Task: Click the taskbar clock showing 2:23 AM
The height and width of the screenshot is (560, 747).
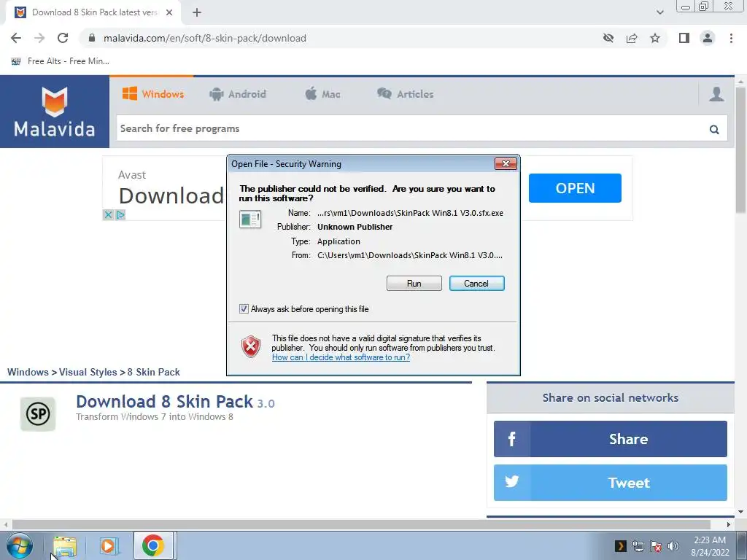Action: (x=710, y=545)
